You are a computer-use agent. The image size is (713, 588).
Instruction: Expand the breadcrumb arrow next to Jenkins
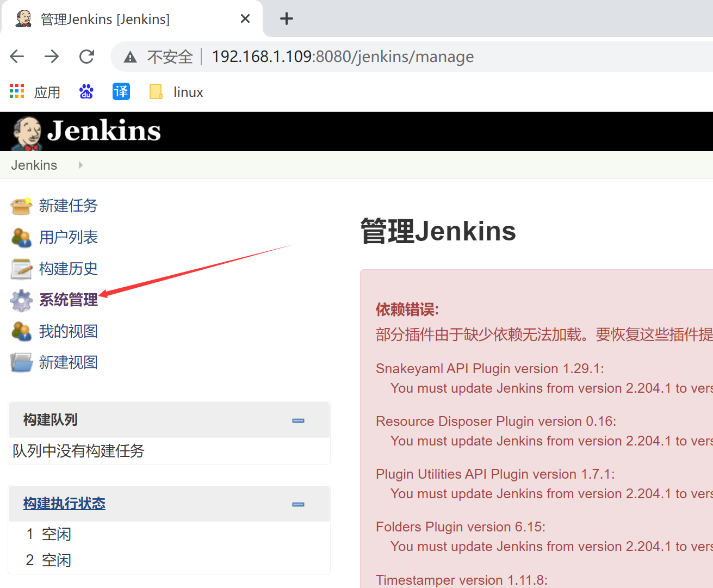click(x=80, y=165)
